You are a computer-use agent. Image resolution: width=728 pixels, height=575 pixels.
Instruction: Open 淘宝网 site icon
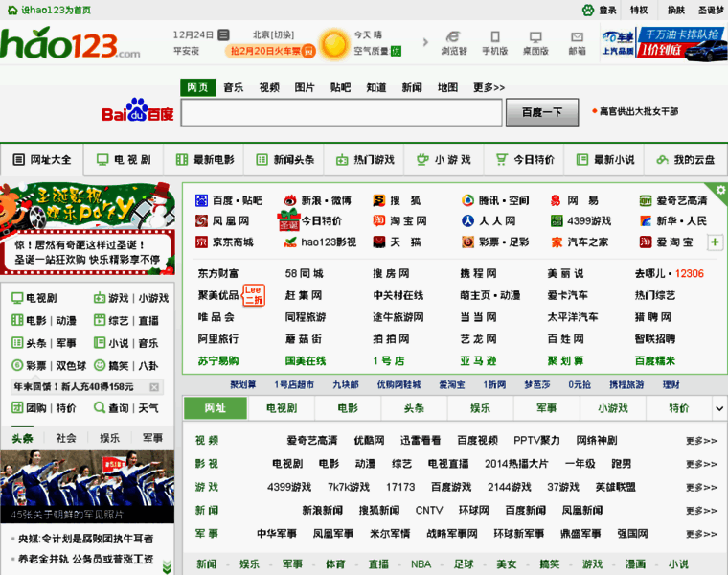pos(379,220)
